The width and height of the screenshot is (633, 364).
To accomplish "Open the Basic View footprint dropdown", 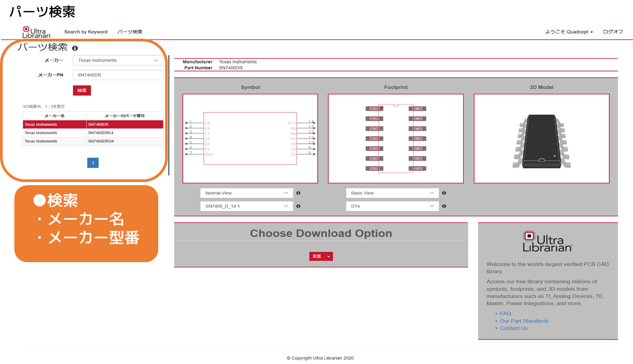I will pos(392,193).
